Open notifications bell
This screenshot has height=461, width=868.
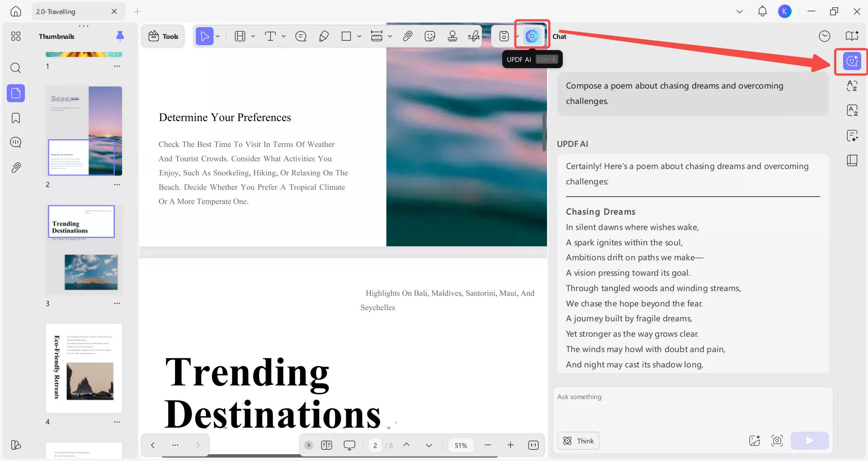(x=762, y=11)
